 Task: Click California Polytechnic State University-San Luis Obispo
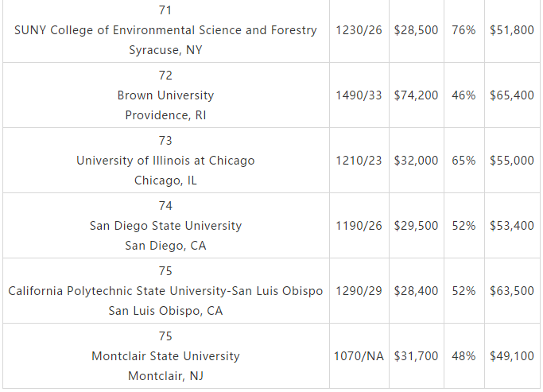point(165,291)
